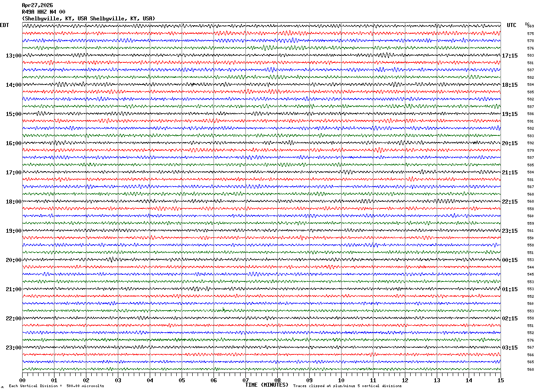
Task: Select the R49A HHZ N4 00 station label
Action: 43,12
